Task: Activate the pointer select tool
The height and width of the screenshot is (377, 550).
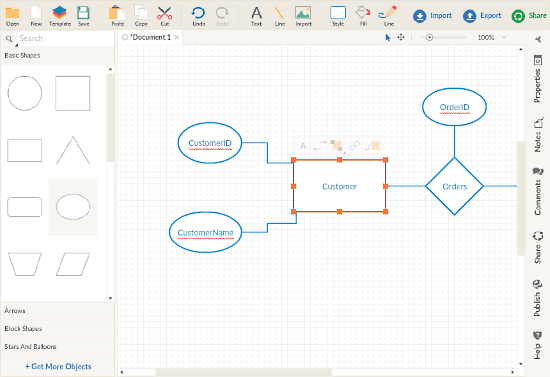Action: (x=388, y=38)
